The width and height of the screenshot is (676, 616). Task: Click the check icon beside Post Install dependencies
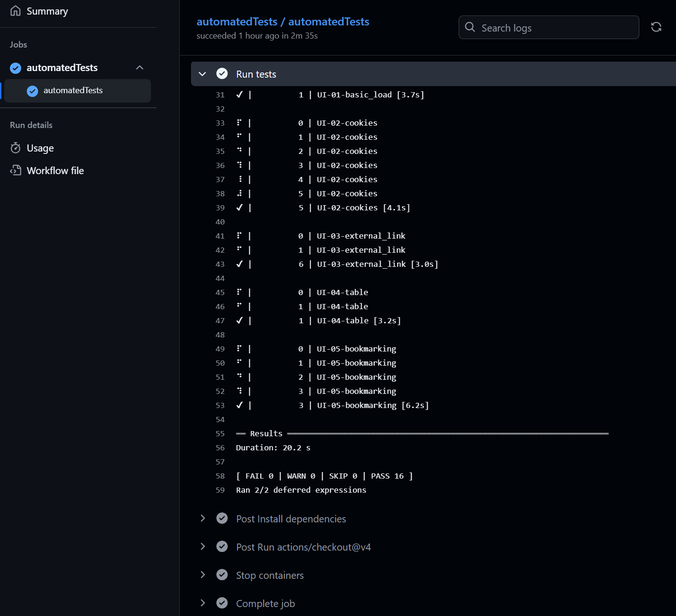click(x=222, y=518)
